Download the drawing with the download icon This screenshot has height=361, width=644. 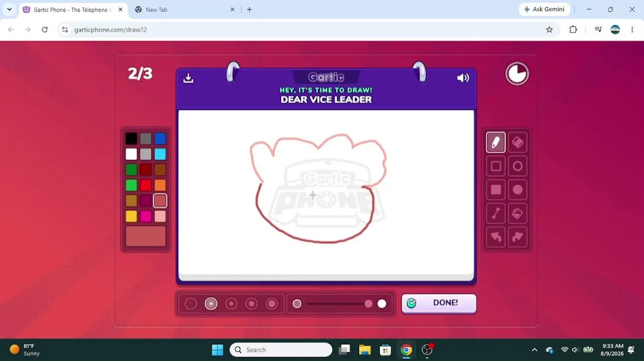(x=188, y=78)
